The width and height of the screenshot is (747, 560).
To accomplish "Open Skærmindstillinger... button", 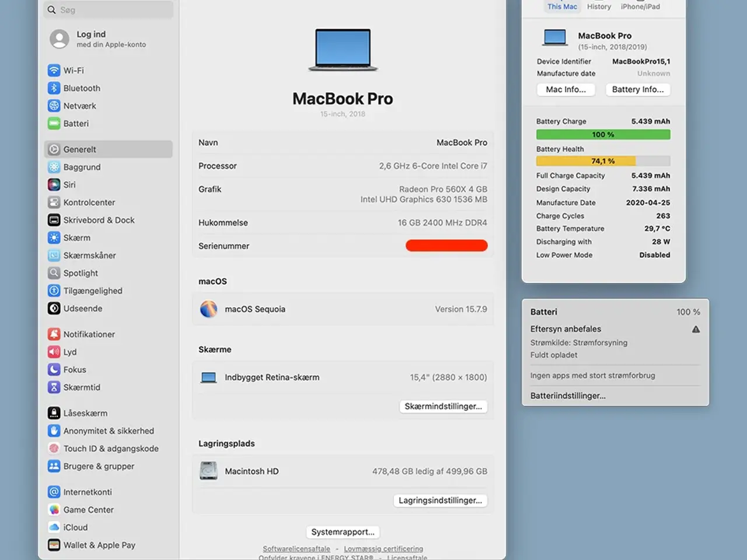I will 444,407.
